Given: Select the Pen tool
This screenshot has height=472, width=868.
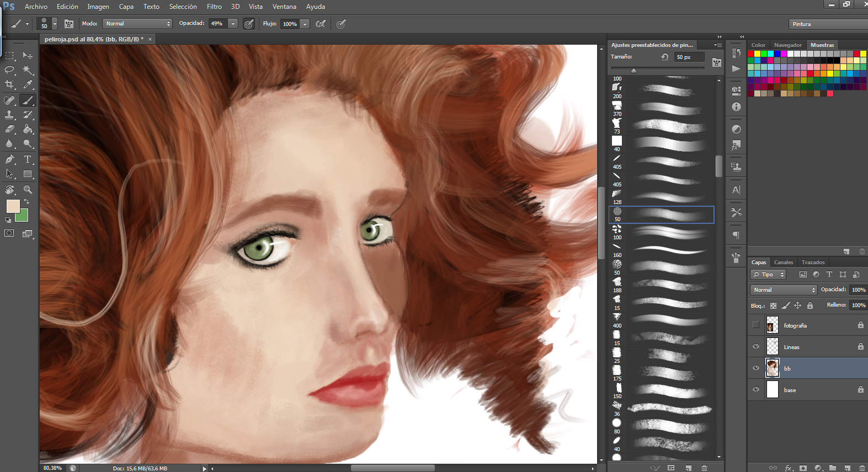Looking at the screenshot, I should 10,159.
